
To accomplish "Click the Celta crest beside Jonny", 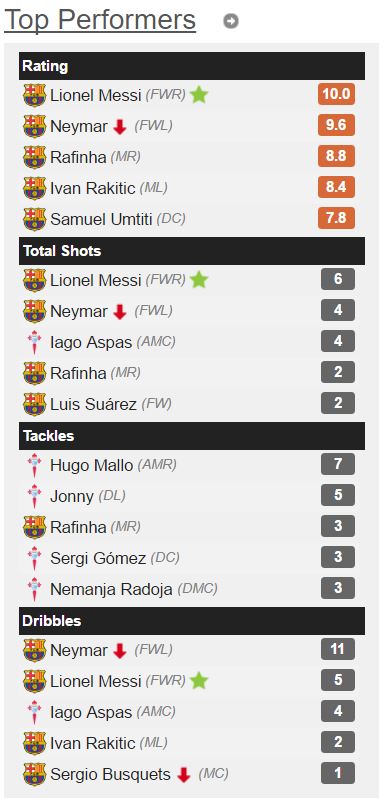I will pos(35,496).
